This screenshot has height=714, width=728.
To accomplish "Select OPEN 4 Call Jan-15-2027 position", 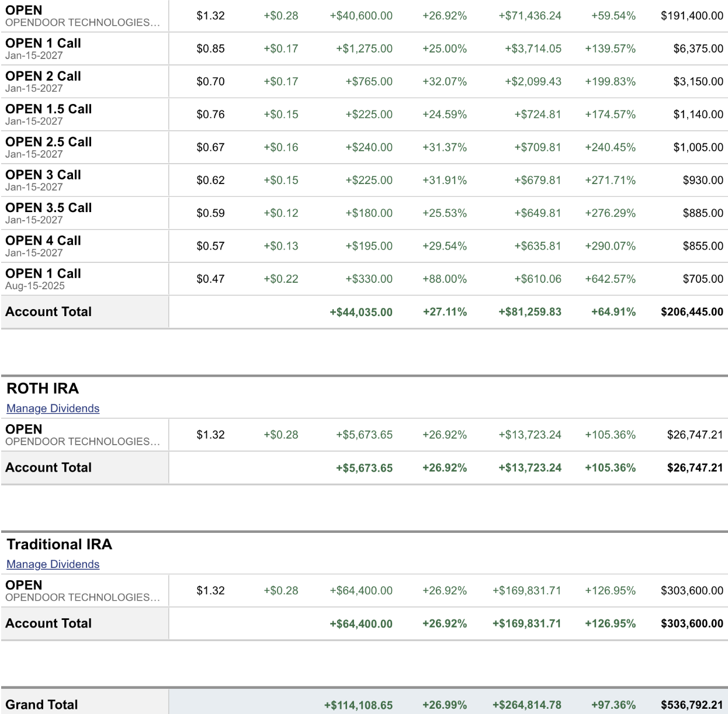I will click(x=43, y=246).
